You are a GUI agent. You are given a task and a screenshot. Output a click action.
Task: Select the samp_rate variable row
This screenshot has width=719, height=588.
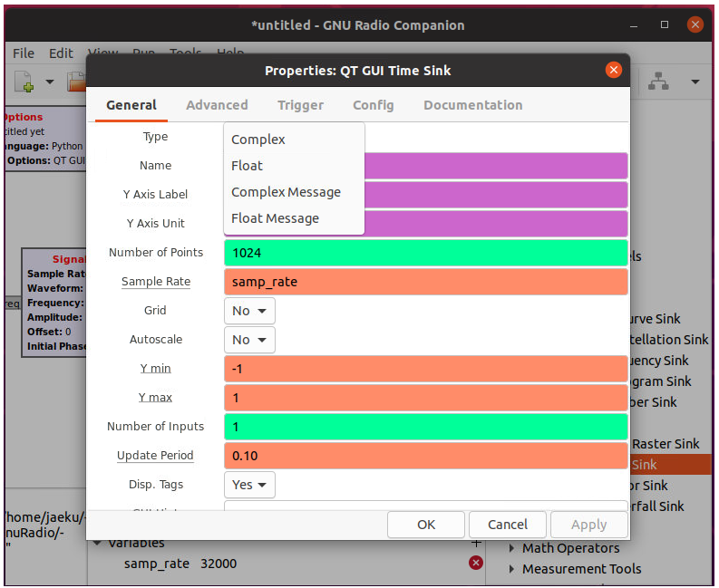click(287, 564)
